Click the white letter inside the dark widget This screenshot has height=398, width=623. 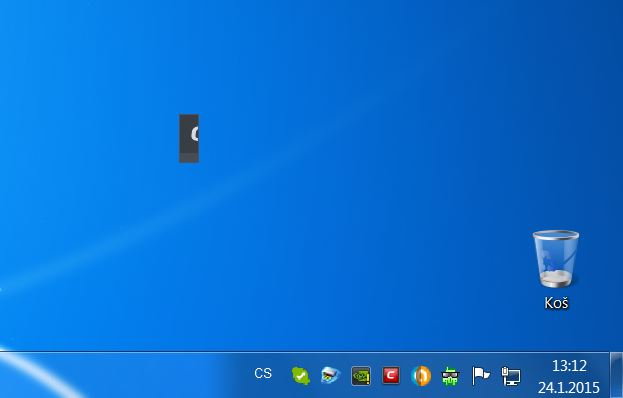tap(195, 134)
